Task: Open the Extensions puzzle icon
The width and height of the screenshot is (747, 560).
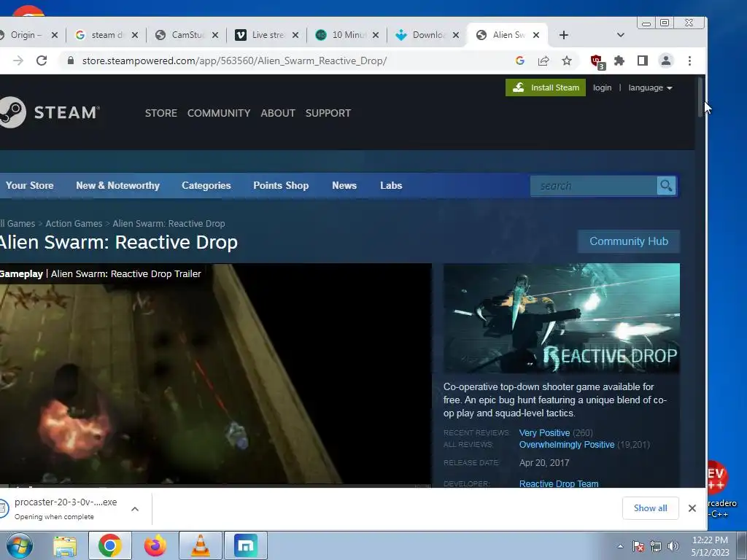Action: click(619, 61)
